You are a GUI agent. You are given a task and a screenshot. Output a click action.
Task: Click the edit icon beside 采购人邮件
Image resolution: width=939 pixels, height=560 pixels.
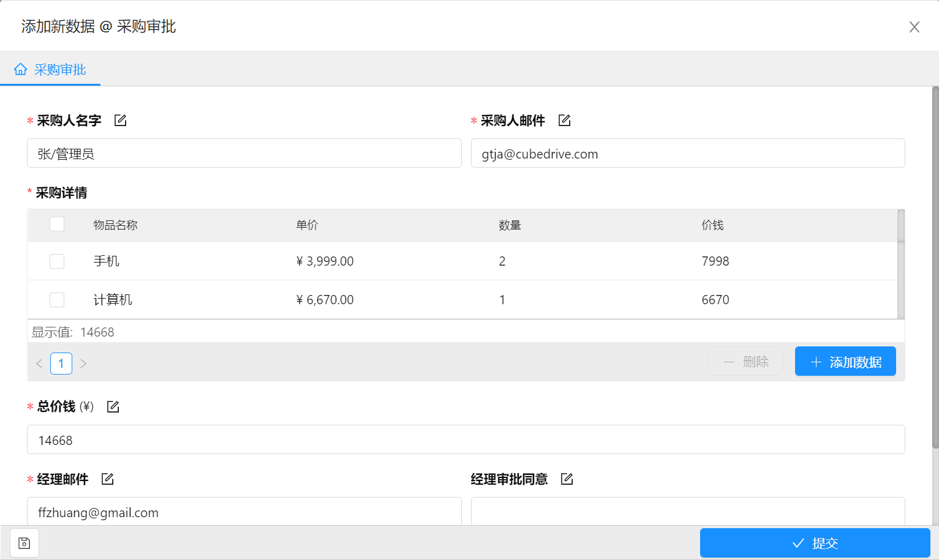pos(565,121)
